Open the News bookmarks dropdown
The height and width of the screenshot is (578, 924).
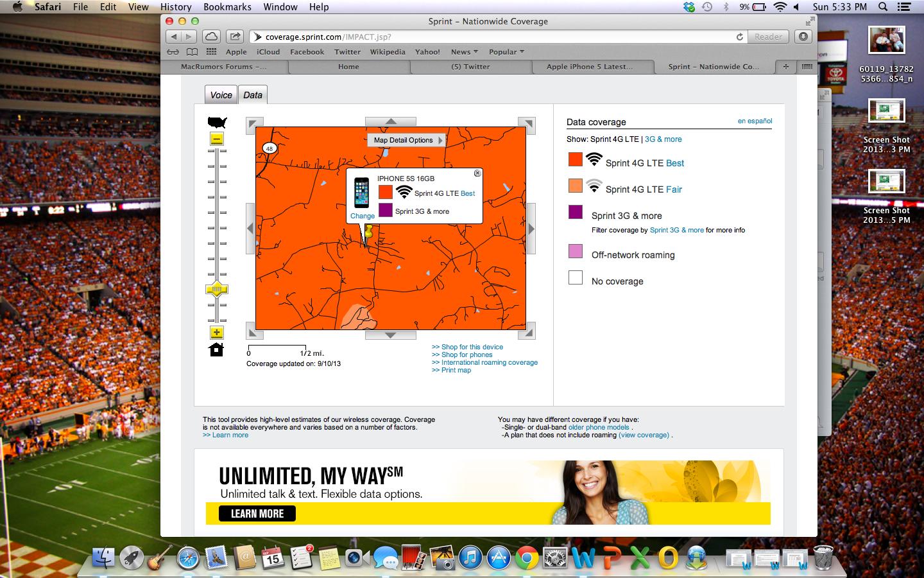465,52
